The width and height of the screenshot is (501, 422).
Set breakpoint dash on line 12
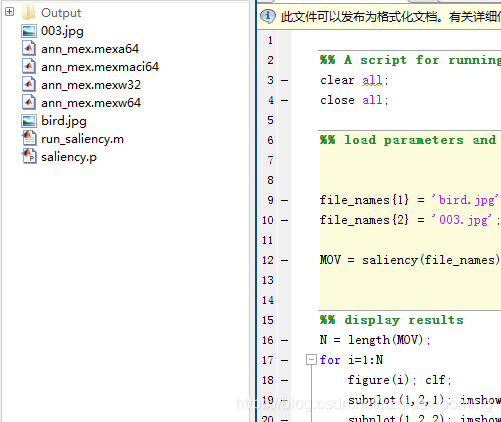[x=284, y=260]
